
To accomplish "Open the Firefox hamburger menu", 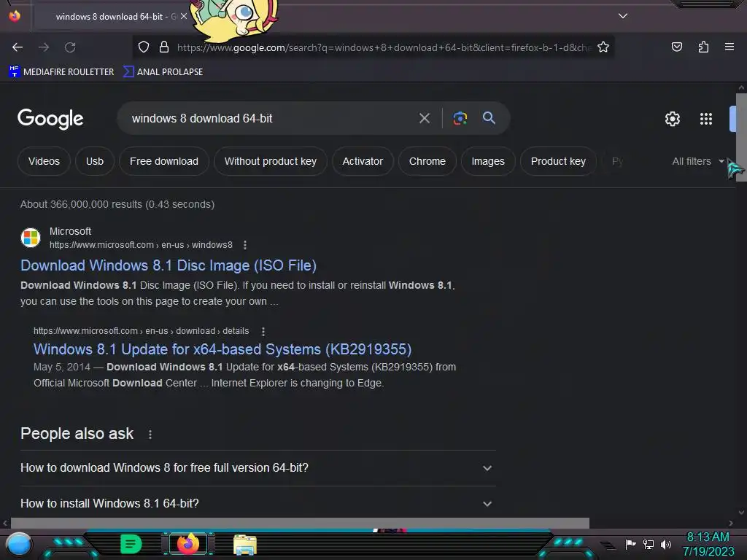I will [x=729, y=47].
